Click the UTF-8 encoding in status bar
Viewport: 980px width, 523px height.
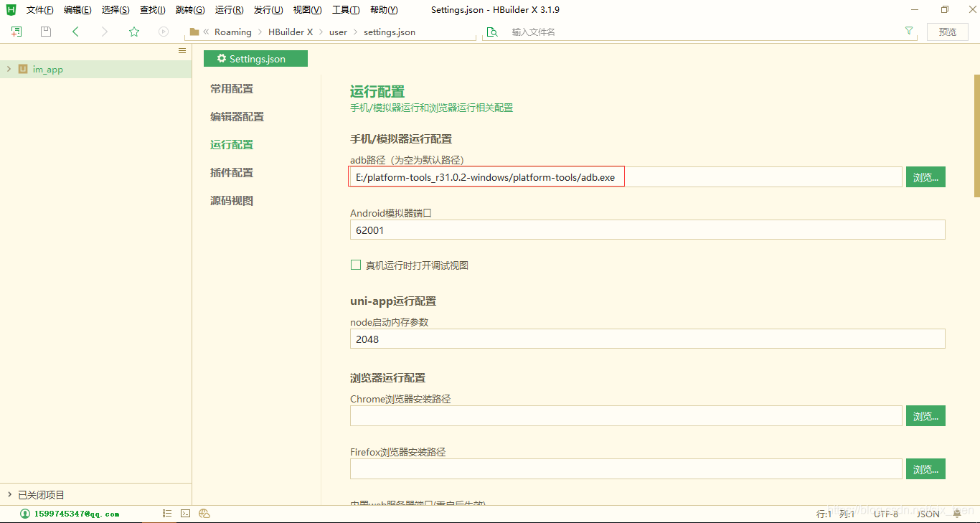click(x=885, y=514)
